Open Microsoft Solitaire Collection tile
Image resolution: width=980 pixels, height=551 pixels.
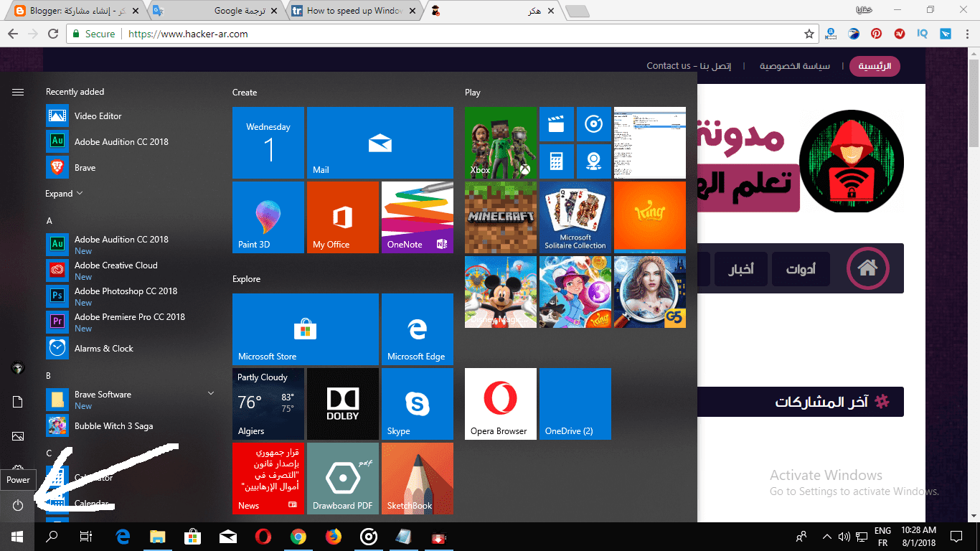(575, 217)
